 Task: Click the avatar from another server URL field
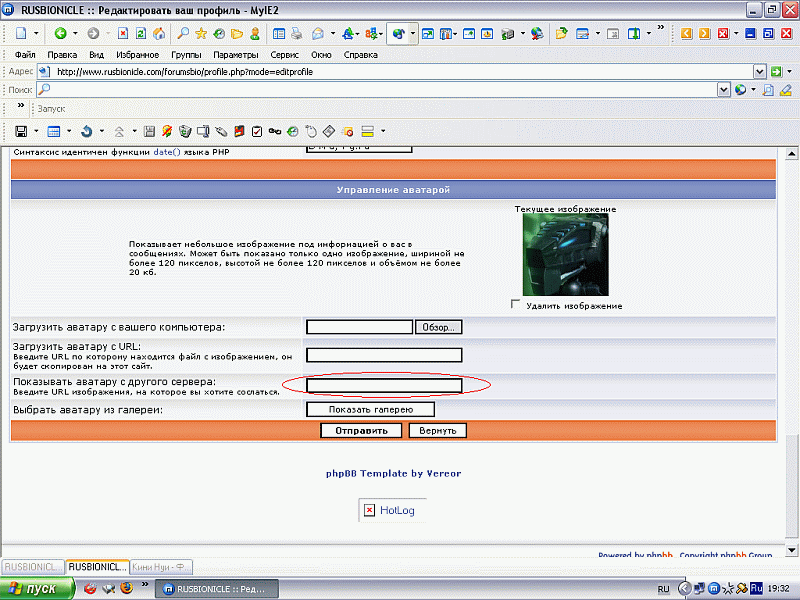click(x=384, y=386)
